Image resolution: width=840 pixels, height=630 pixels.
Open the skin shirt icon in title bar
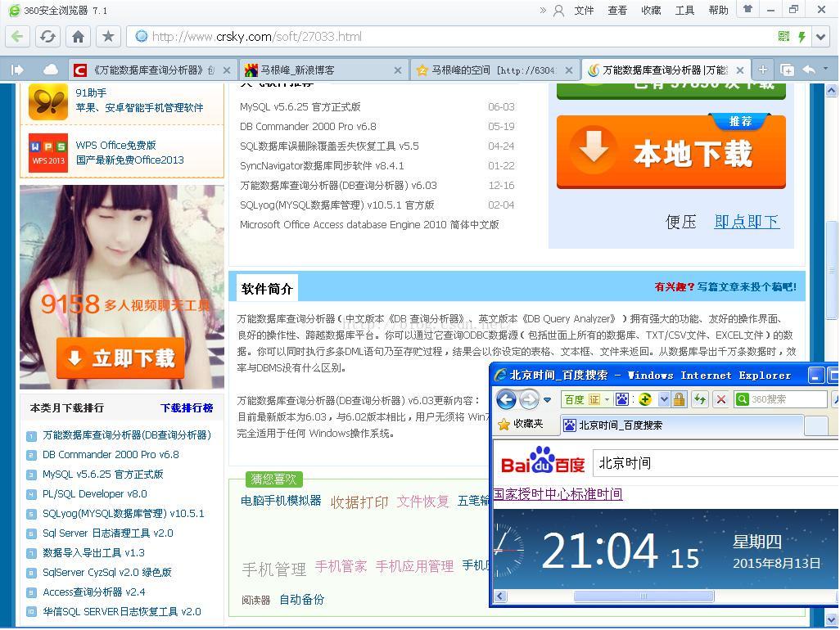747,8
